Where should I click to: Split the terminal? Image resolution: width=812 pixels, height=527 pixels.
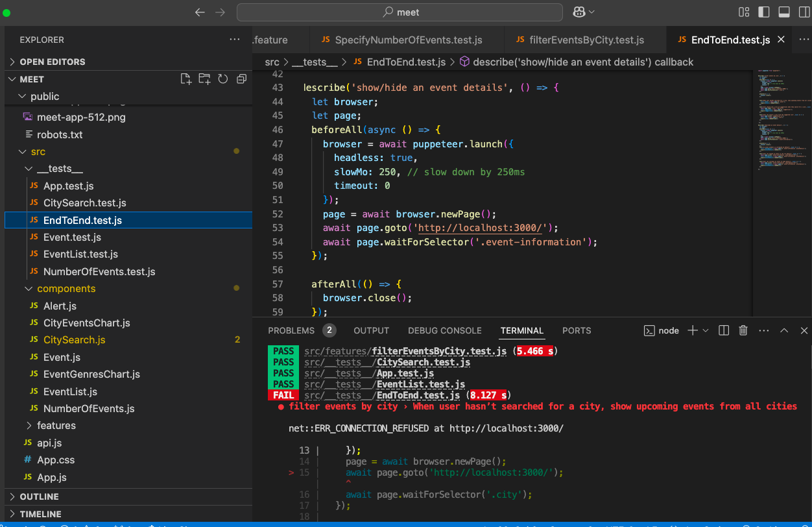[724, 330]
